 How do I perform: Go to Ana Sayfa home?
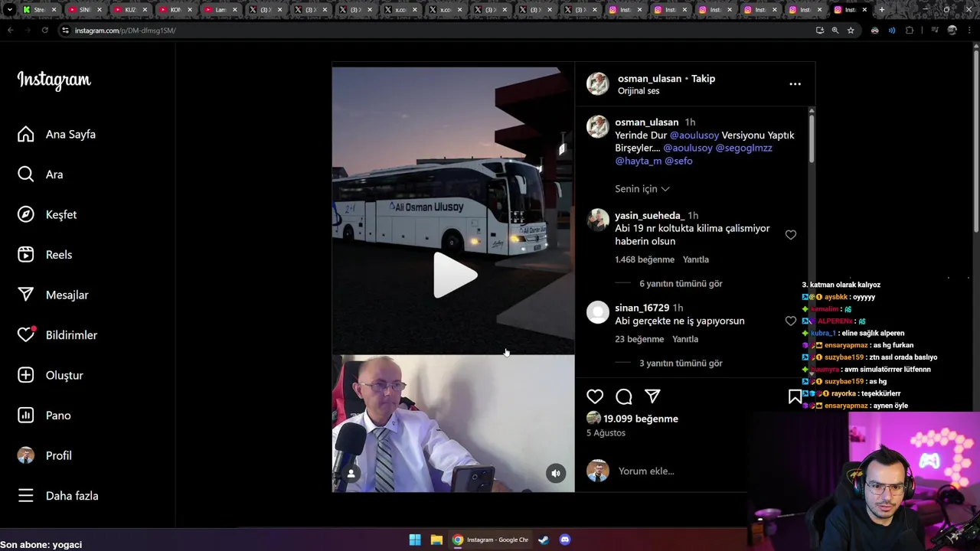pos(57,134)
